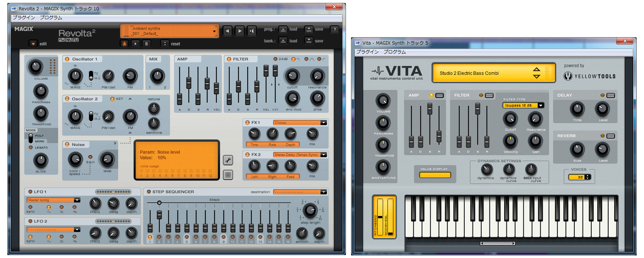Toggle the Vita Delay effect on
Image resolution: width=644 pixels, height=258 pixels.
point(602,95)
